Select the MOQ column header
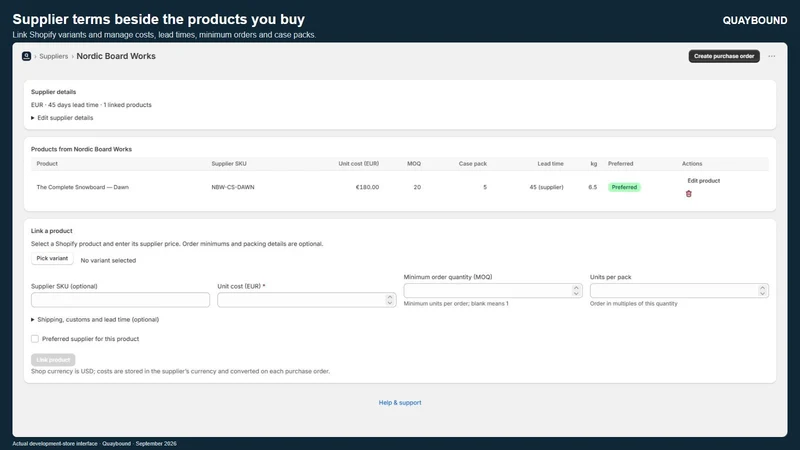The width and height of the screenshot is (800, 450). (414, 164)
